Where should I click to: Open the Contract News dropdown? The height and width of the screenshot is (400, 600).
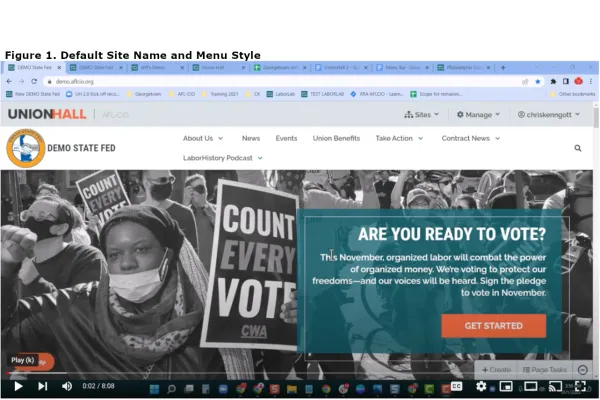click(x=470, y=138)
